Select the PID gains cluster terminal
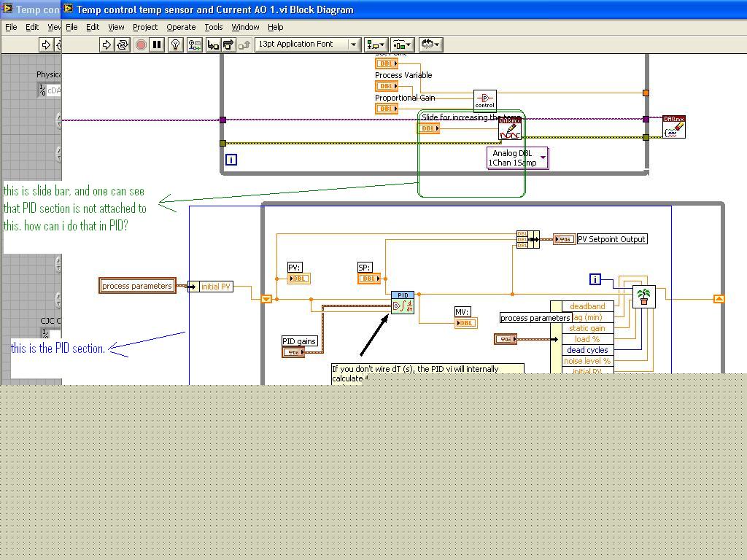The width and height of the screenshot is (747, 560). [x=293, y=352]
